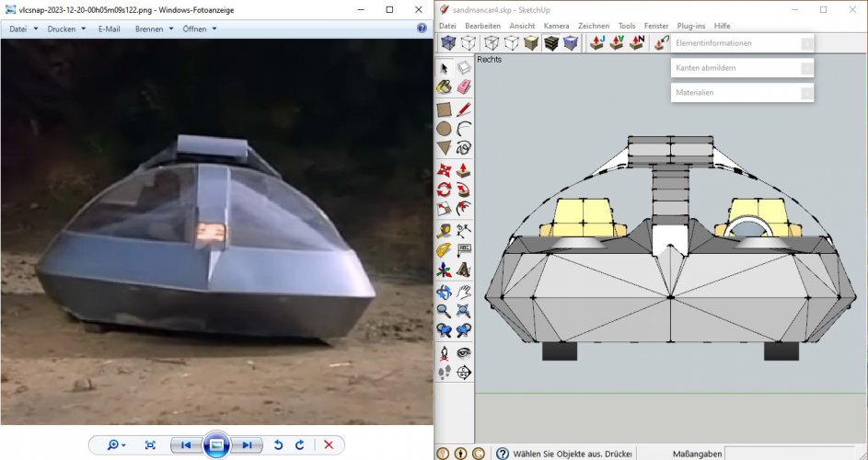
Task: Select the Position Camera tool
Action: click(x=444, y=352)
